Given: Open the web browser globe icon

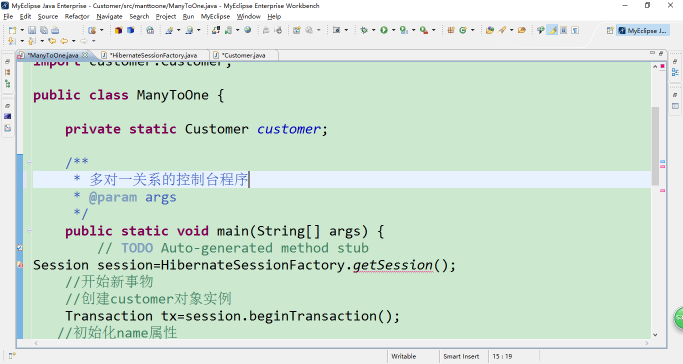Looking at the screenshot, I should pyautogui.click(x=248, y=30).
